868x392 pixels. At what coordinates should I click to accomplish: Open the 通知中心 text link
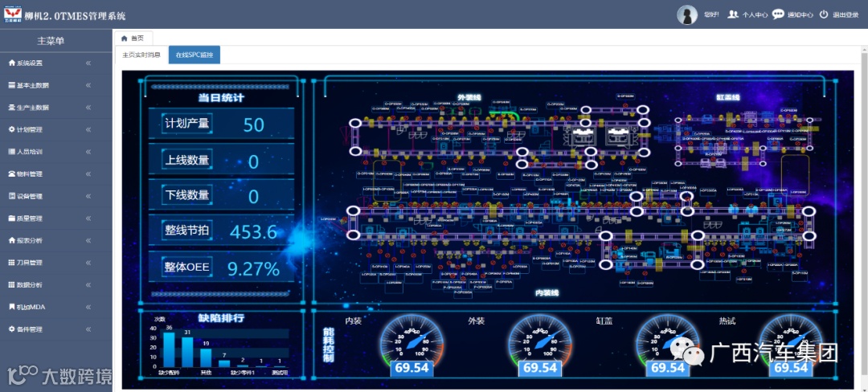click(800, 15)
